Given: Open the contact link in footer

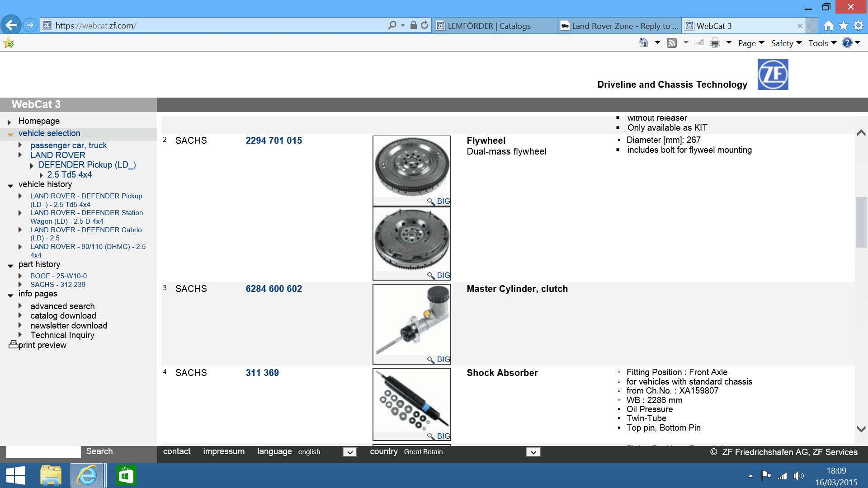Looking at the screenshot, I should (177, 451).
